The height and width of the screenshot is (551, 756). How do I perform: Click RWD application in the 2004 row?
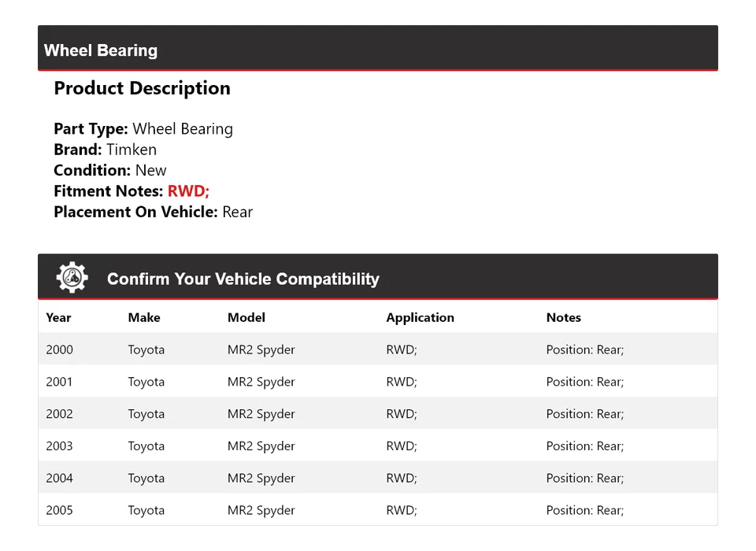point(402,479)
